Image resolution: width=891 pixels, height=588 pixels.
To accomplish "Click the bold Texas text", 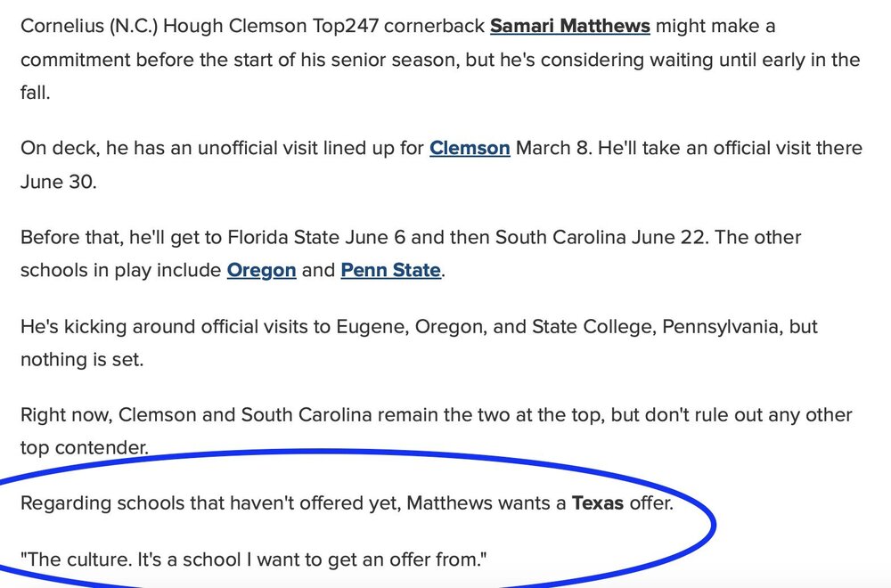I will pyautogui.click(x=598, y=503).
